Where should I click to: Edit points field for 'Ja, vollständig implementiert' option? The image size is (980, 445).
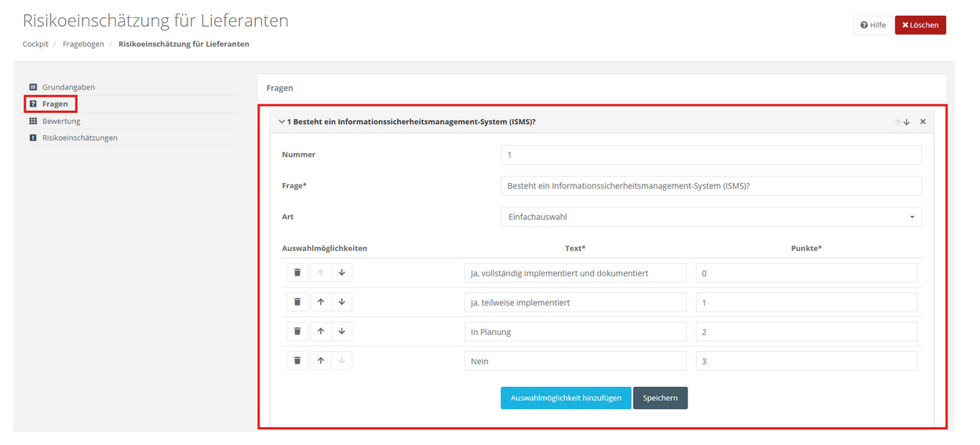coord(807,272)
